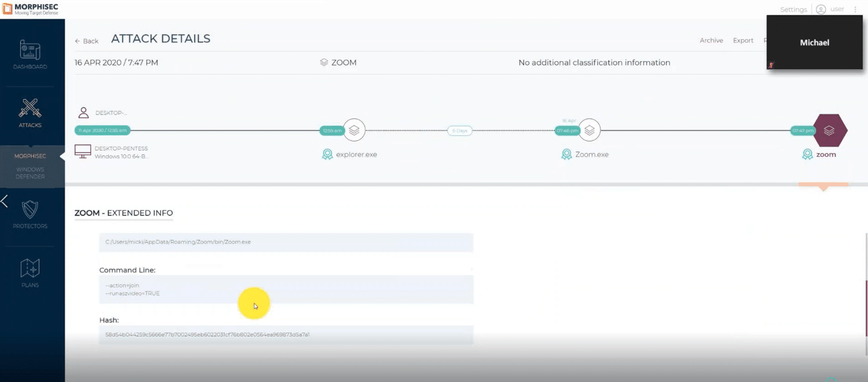This screenshot has width=868, height=382.
Task: Click the Michael video call thumbnail
Action: [x=814, y=42]
